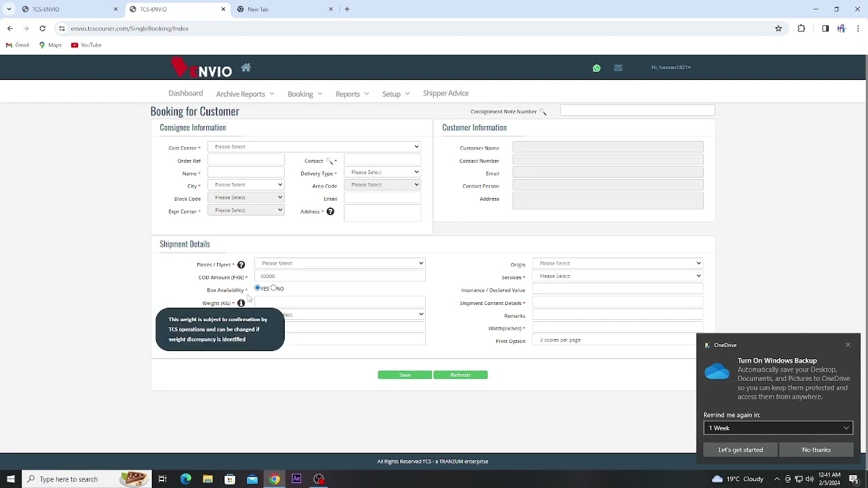Open OneDrive reminder 1 Week dropdown
The height and width of the screenshot is (488, 868).
coord(778,428)
